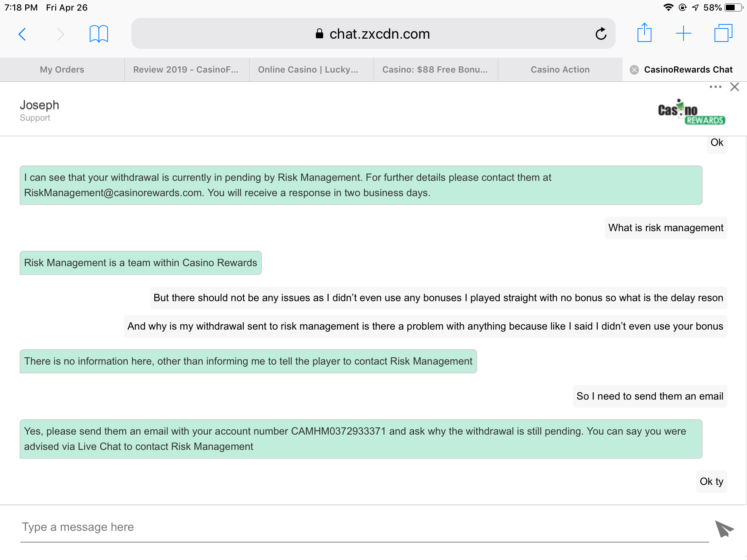Tap the orientation lock status icon
The height and width of the screenshot is (560, 747).
683,7
